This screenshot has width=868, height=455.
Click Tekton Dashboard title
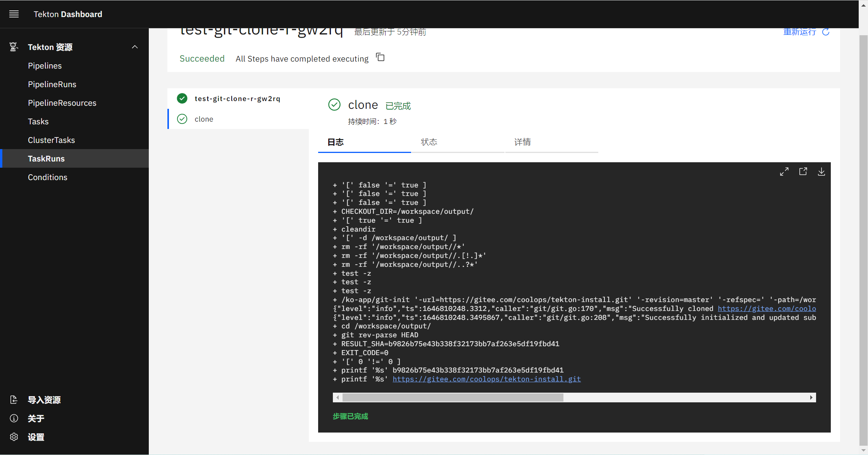68,14
